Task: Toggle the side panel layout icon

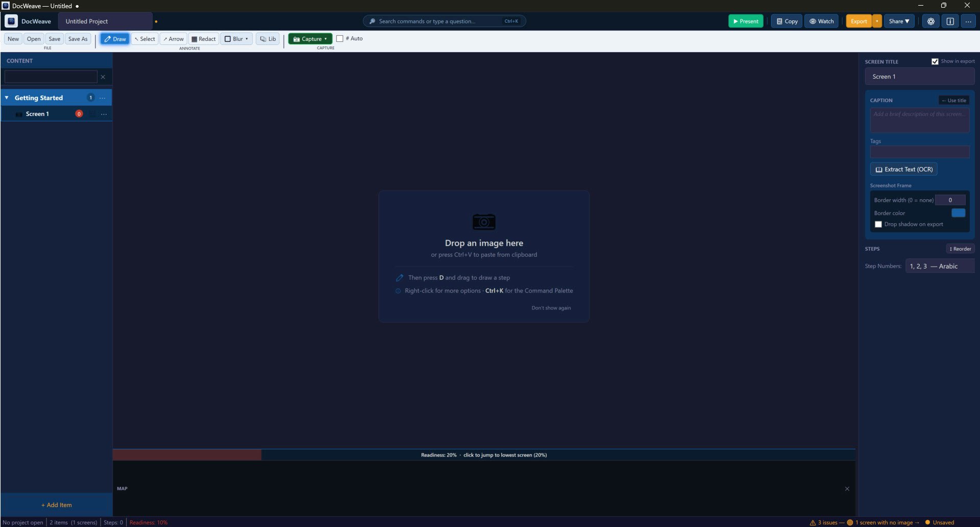Action: pos(950,21)
